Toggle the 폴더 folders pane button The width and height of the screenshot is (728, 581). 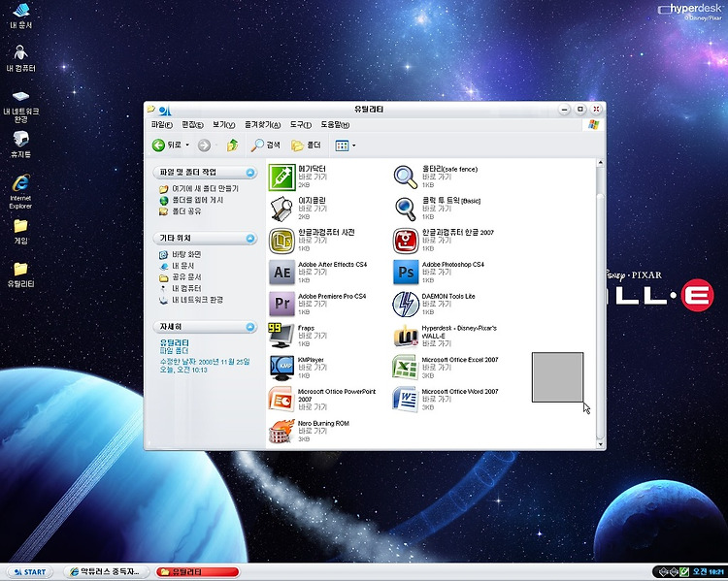coord(306,145)
